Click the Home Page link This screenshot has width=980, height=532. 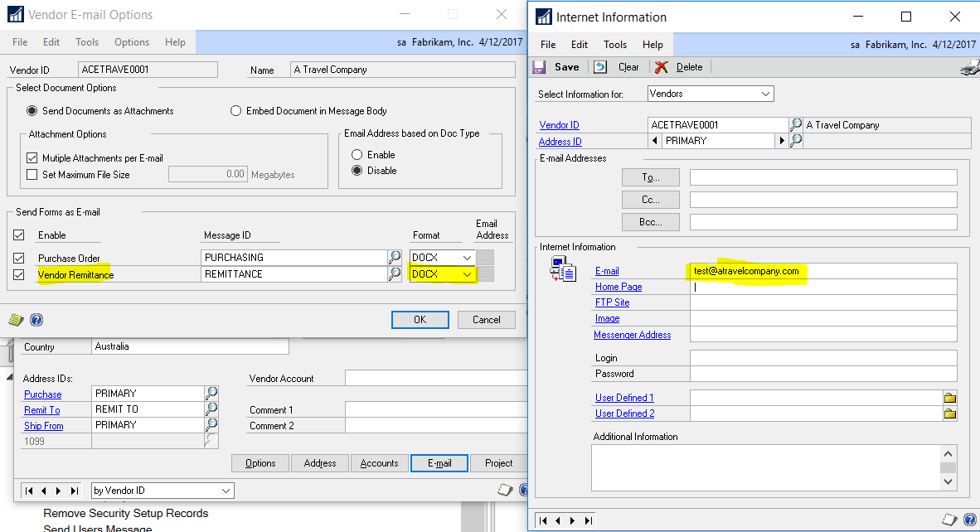(619, 286)
